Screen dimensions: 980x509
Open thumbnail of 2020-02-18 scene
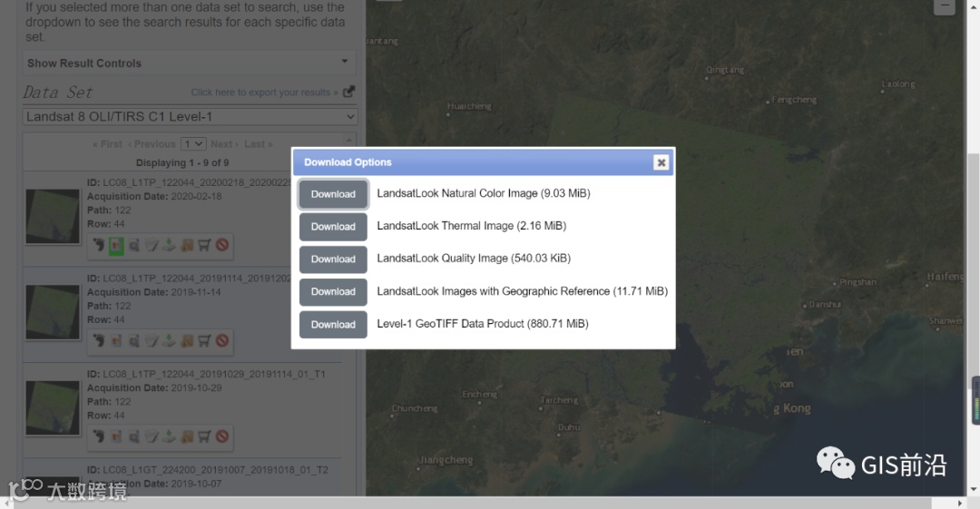click(x=54, y=216)
